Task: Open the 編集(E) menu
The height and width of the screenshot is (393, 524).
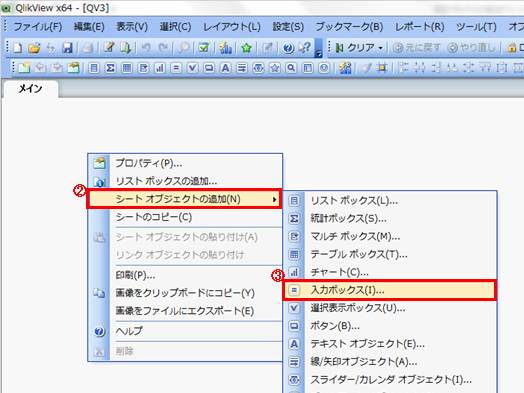Action: [x=89, y=27]
